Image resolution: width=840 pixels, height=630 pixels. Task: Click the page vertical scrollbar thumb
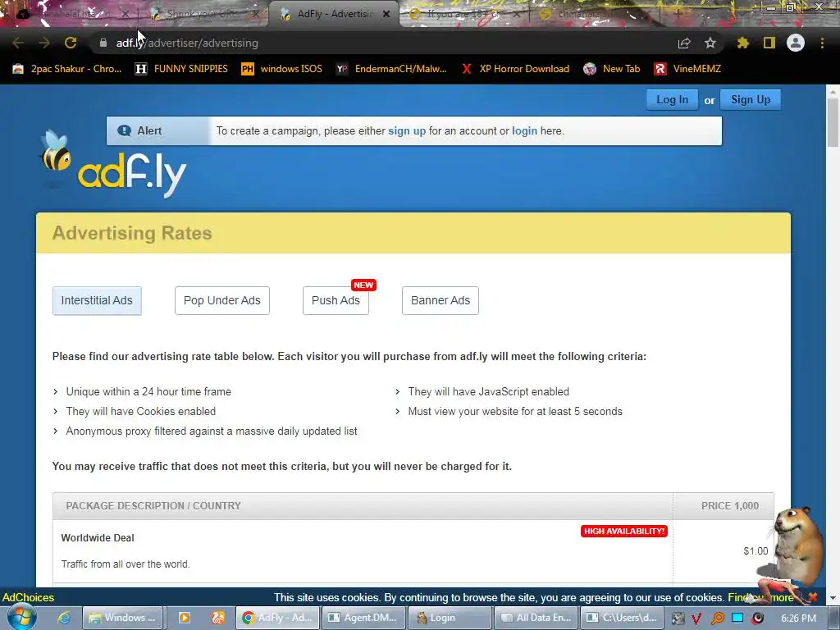point(833,122)
